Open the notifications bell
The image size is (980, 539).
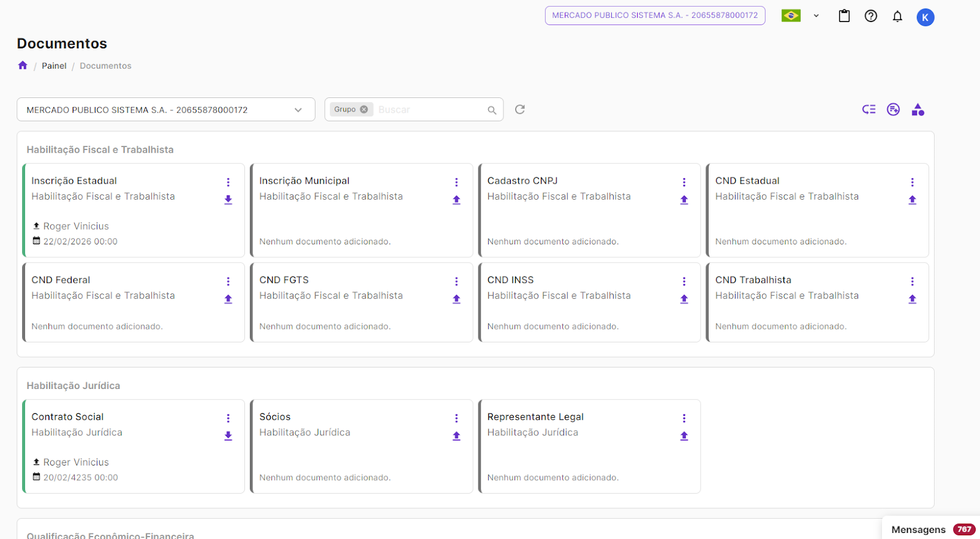pyautogui.click(x=897, y=17)
